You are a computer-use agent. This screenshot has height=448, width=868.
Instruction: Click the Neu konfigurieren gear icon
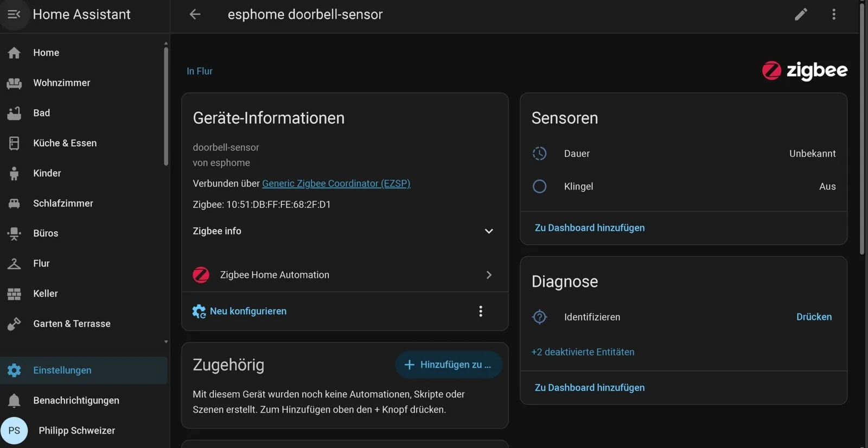coord(199,311)
